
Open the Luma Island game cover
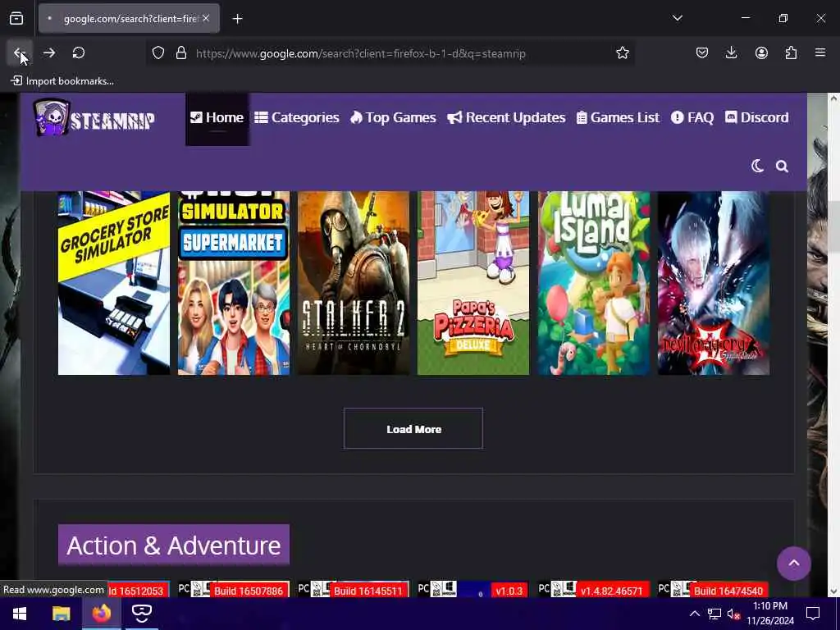(594, 283)
